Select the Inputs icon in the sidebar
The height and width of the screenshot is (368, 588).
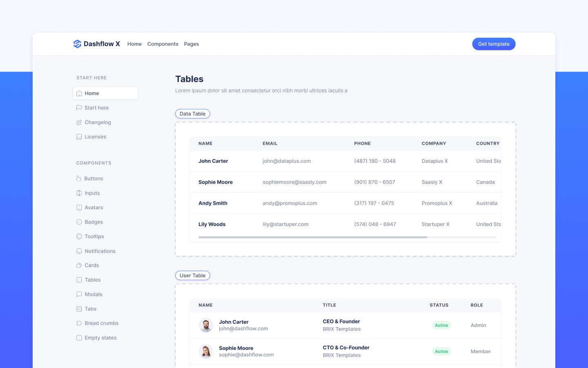click(79, 193)
